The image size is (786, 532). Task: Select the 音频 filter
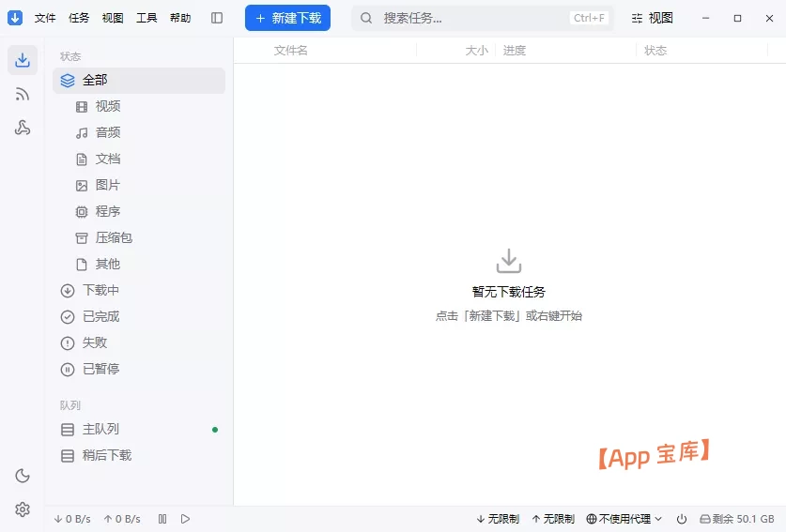click(x=139, y=132)
